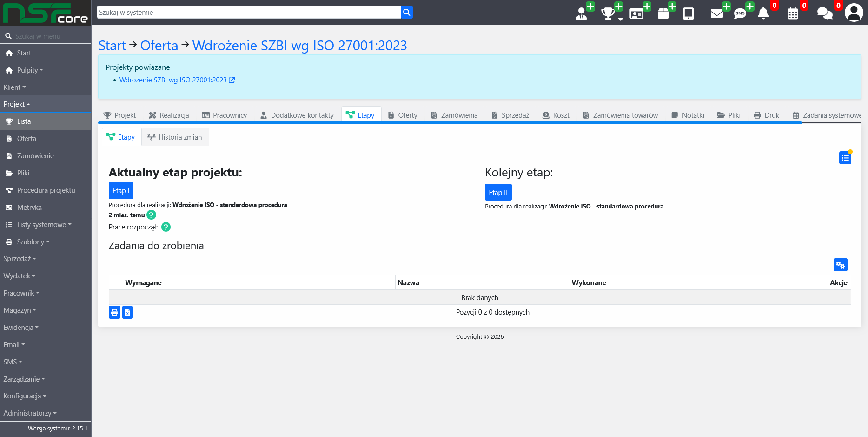Viewport: 868px width, 437px height.
Task: Open Procedura projektu in sidebar
Action: [x=46, y=190]
